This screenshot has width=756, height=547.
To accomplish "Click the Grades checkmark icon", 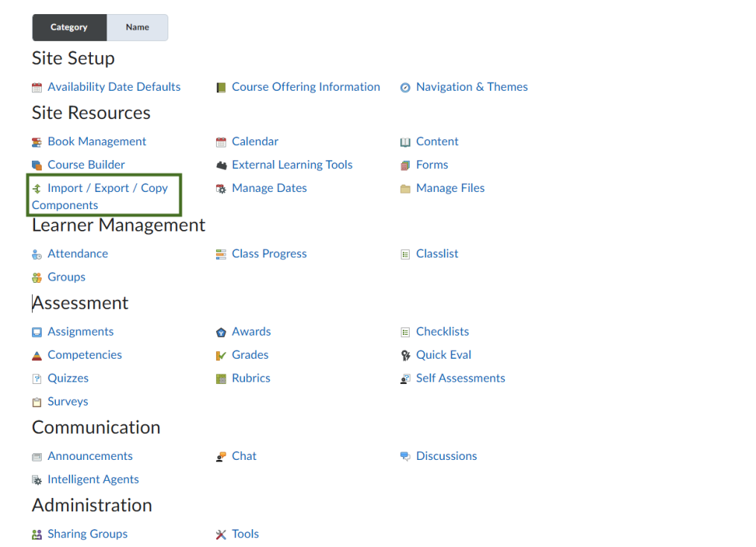I will pyautogui.click(x=220, y=356).
